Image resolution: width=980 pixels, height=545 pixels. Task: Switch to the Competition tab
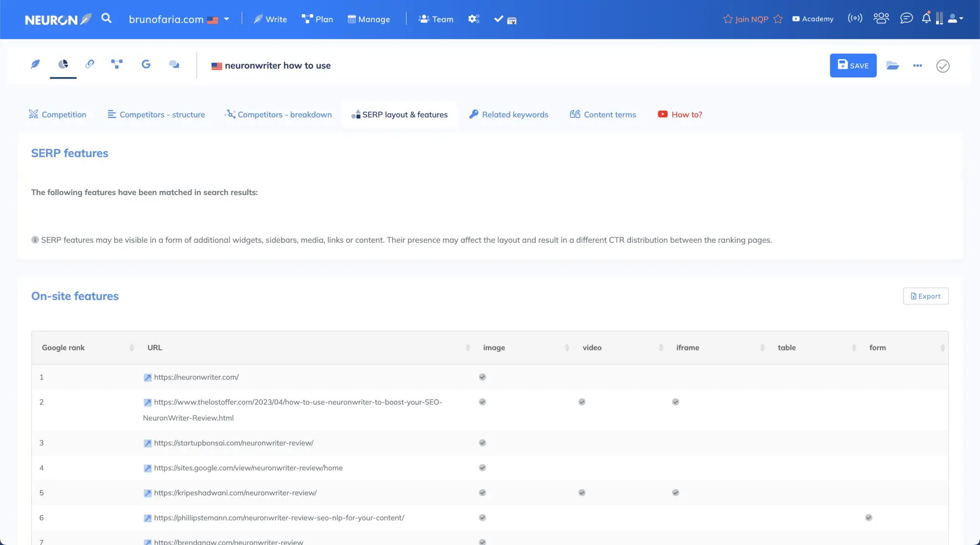pos(58,115)
